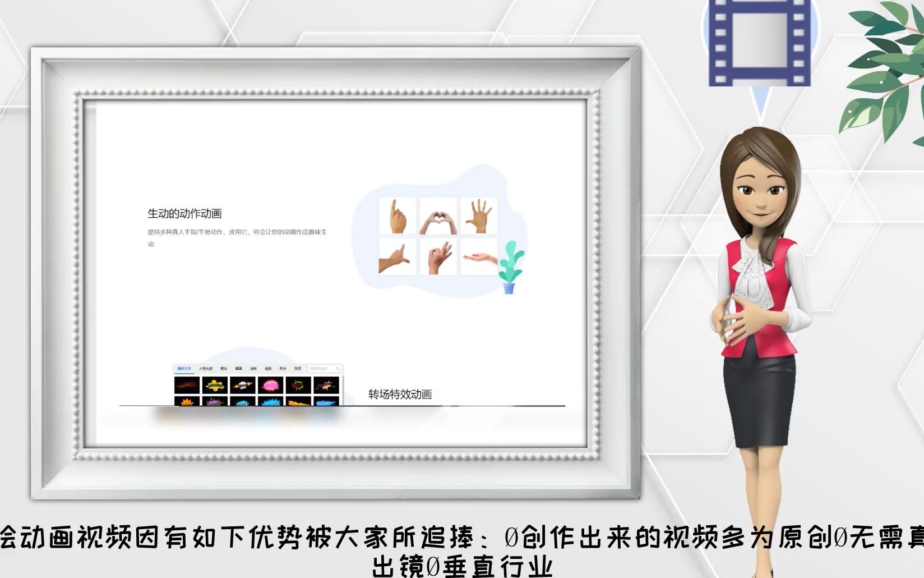Select the orange and green starburst effect

tap(298, 385)
